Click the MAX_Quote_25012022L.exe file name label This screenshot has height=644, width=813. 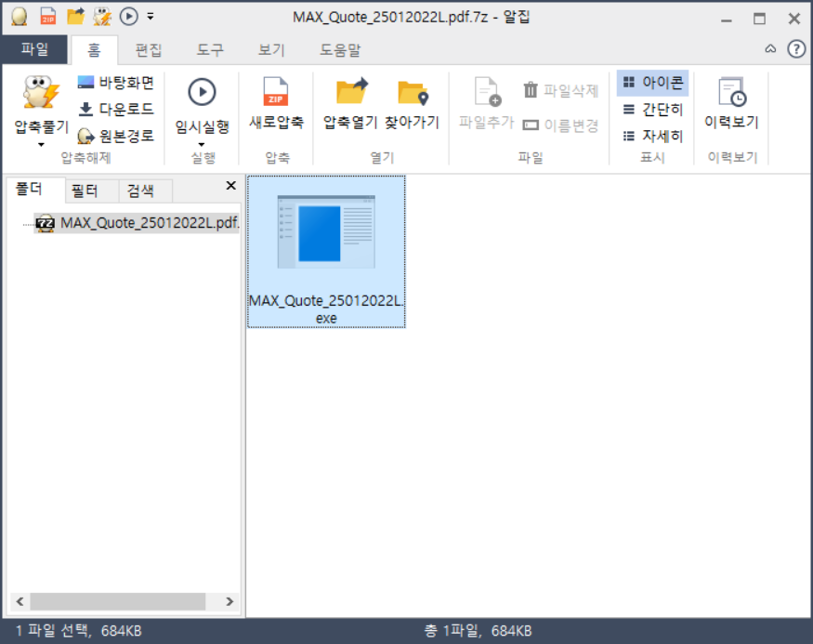[x=326, y=309]
